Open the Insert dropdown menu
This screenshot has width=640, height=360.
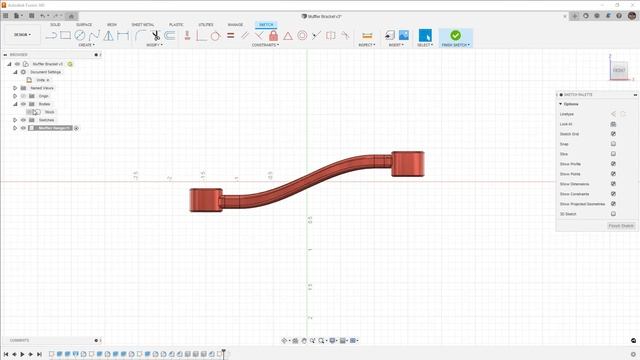(x=396, y=45)
